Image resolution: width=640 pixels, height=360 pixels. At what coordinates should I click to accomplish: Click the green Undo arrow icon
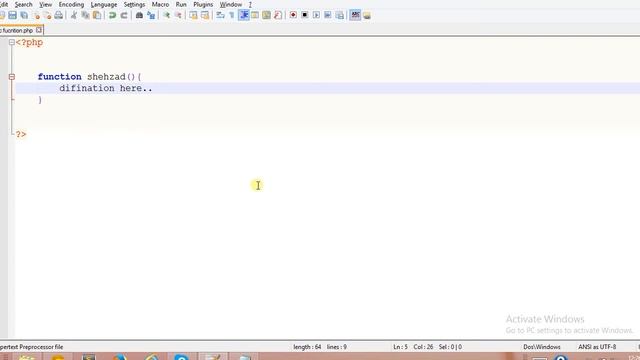[112, 16]
